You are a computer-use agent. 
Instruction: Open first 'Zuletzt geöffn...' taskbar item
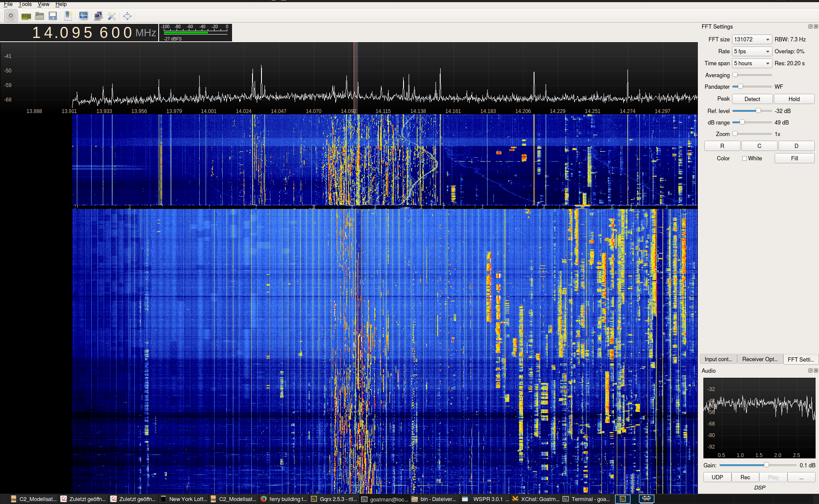coord(83,499)
